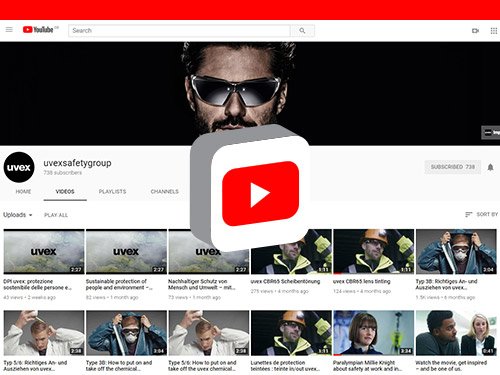Click the PLAY ALL link

click(56, 215)
